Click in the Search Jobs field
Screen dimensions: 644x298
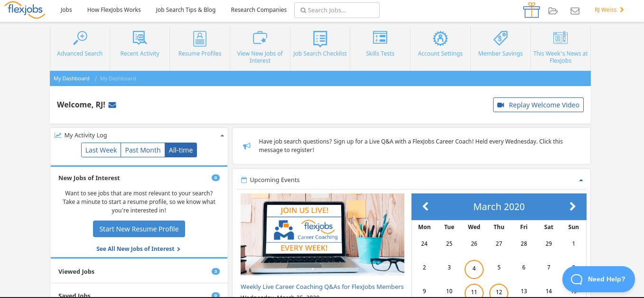(337, 10)
